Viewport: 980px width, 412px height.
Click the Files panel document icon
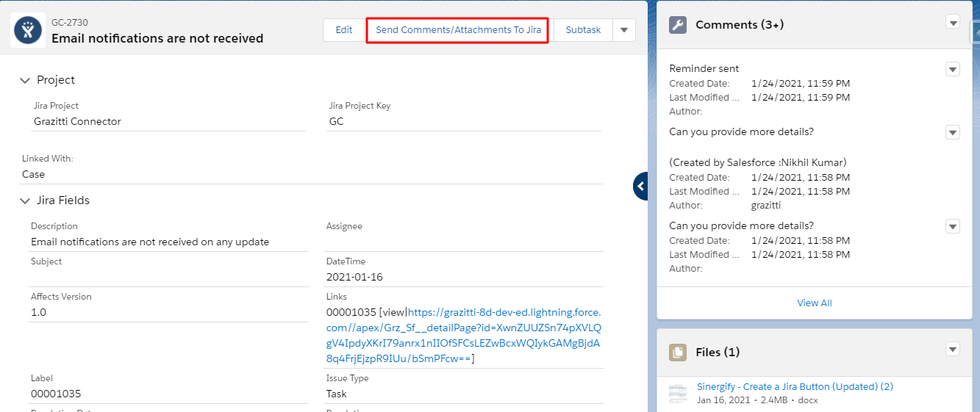click(678, 353)
